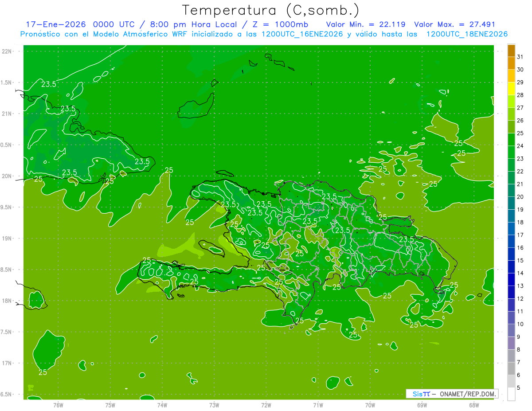The image size is (532, 411).
Task: Click the '1200UTC_16ENE2026' initialization time text
Action: point(302,34)
